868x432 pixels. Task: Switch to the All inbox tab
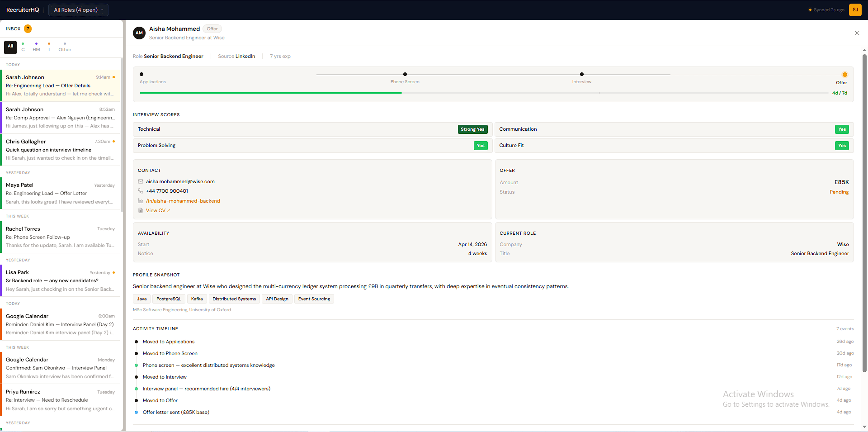tap(10, 47)
